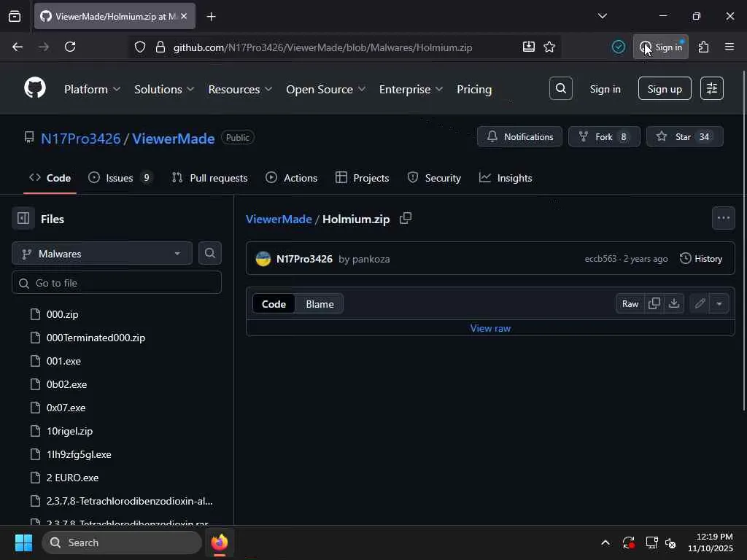
Task: Click the Windows taskbar Search box
Action: (122, 542)
